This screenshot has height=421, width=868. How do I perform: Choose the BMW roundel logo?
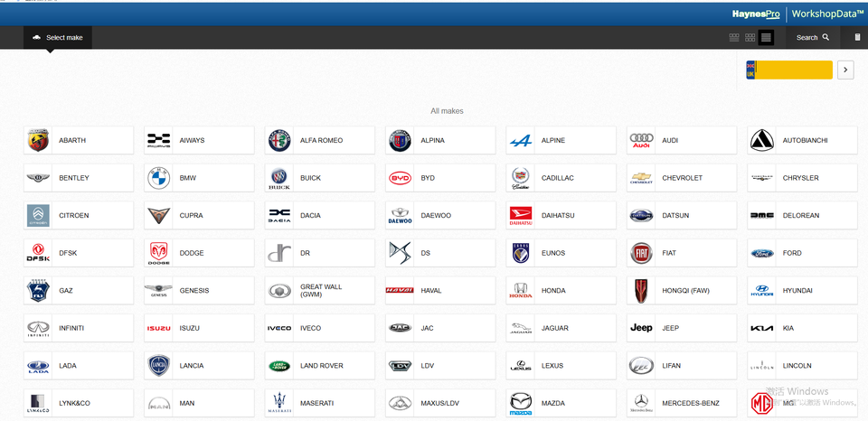pos(158,178)
